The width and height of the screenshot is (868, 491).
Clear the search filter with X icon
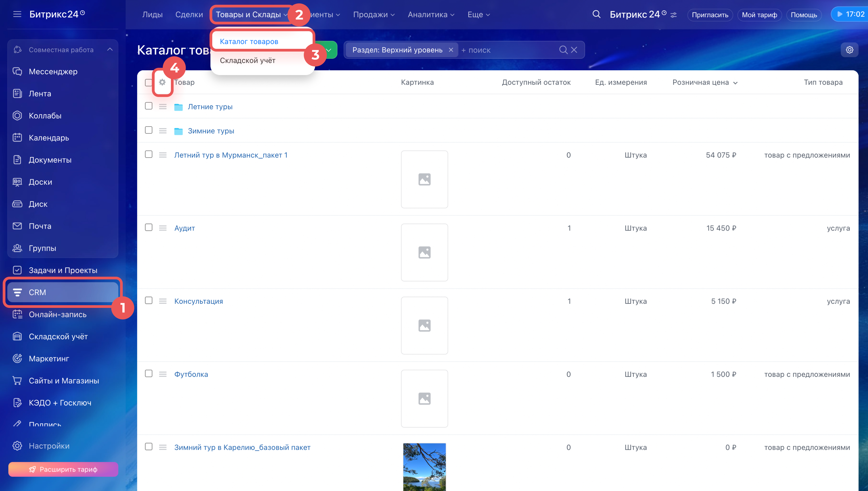(x=574, y=50)
